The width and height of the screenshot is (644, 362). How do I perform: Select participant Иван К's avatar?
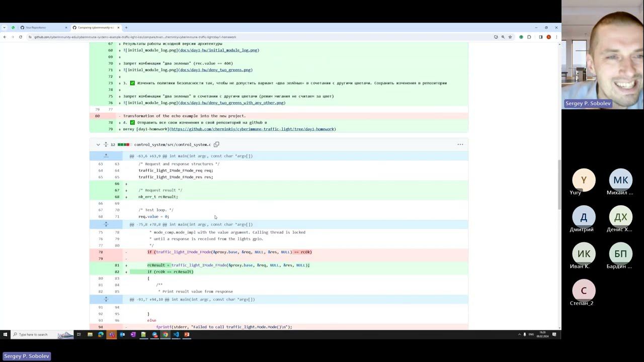[584, 254]
